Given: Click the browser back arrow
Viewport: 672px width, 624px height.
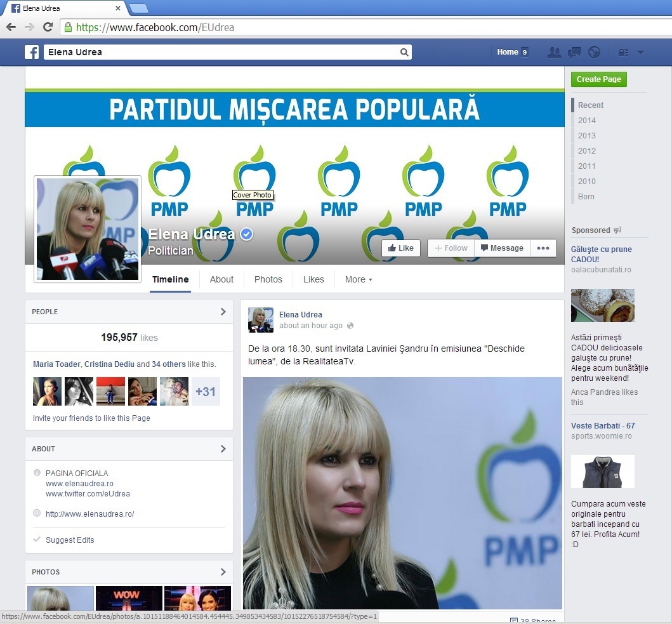Looking at the screenshot, I should click(x=11, y=27).
